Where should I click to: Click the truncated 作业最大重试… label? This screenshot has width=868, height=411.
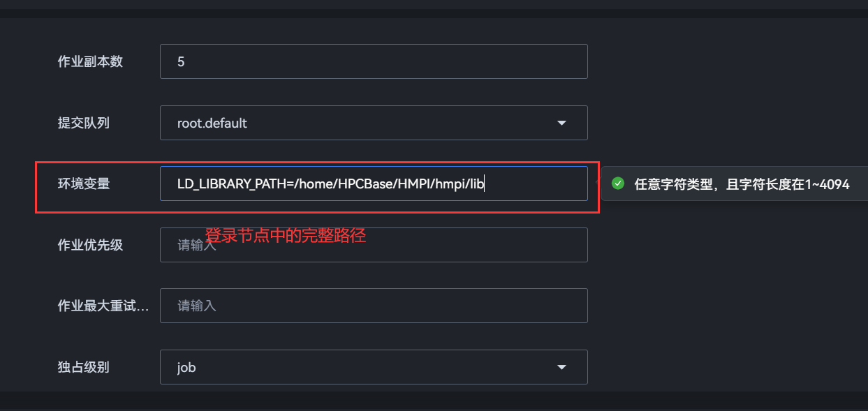point(103,306)
